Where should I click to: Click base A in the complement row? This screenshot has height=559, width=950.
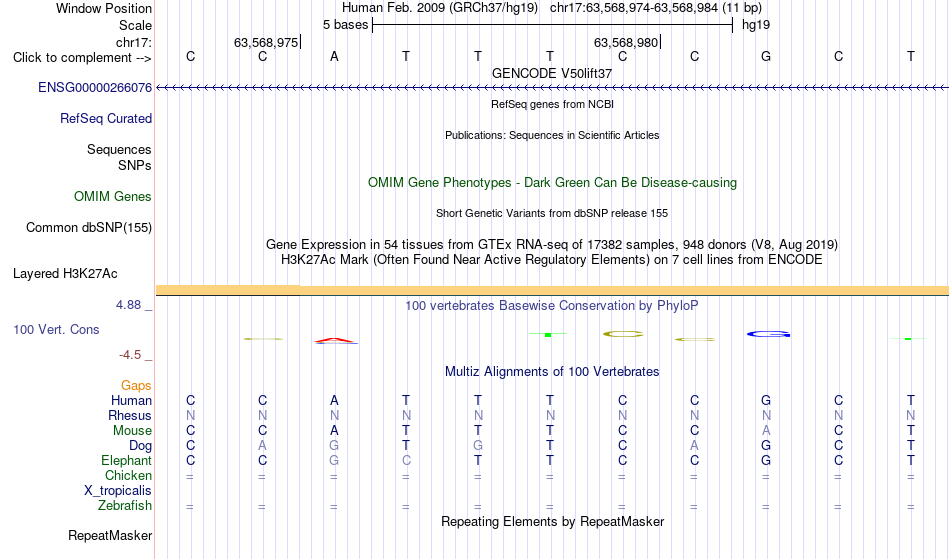click(334, 57)
